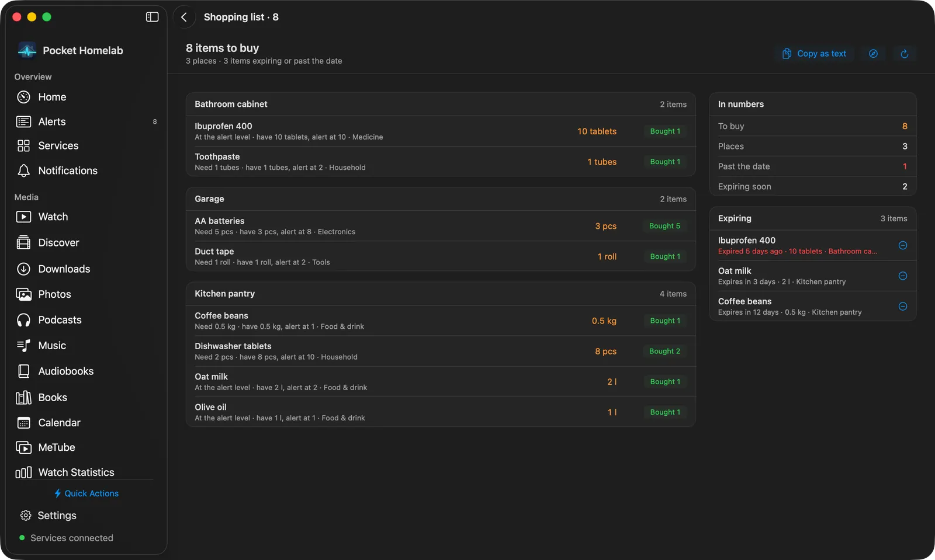Image resolution: width=935 pixels, height=560 pixels.
Task: Click the minus circle for Coffee beans
Action: point(903,306)
